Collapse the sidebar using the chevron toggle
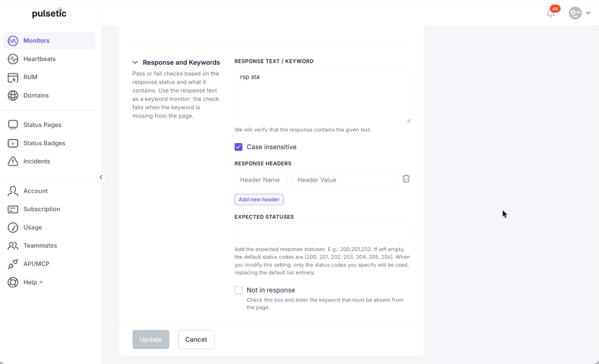The width and height of the screenshot is (599, 364). click(x=101, y=177)
